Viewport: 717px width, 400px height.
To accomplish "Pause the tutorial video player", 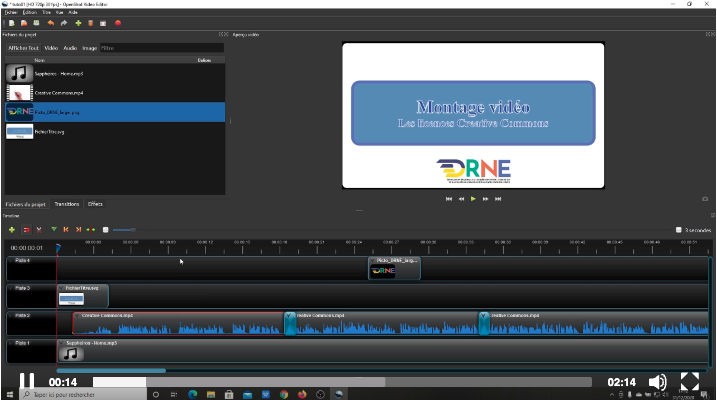I will pyautogui.click(x=27, y=382).
